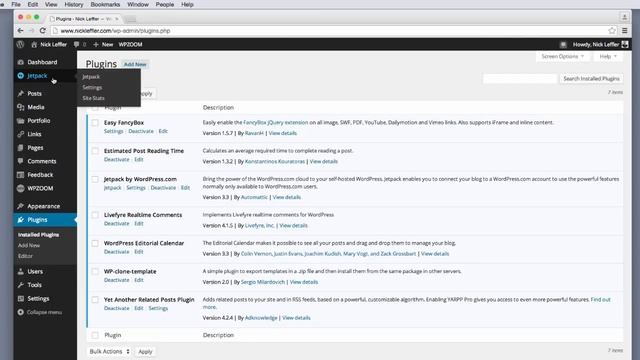
Task: Check the Easy FancyBox plugin checkbox
Action: tap(95, 122)
